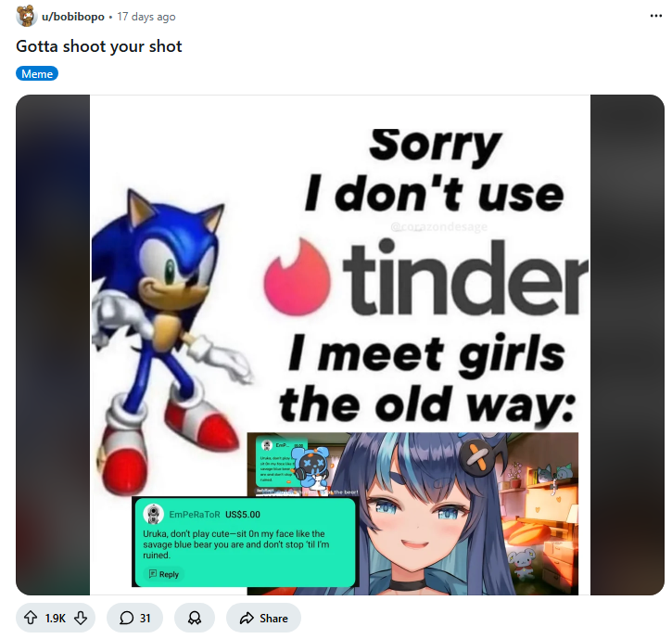Image resolution: width=672 pixels, height=639 pixels.
Task: Click the tinder flame logo in the image
Action: [297, 277]
